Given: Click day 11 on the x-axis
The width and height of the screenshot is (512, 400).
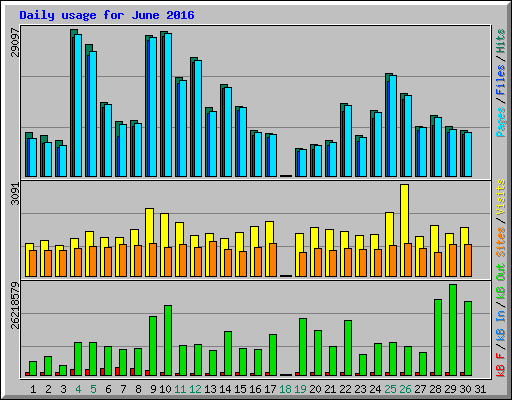Looking at the screenshot, I should click(x=180, y=389).
